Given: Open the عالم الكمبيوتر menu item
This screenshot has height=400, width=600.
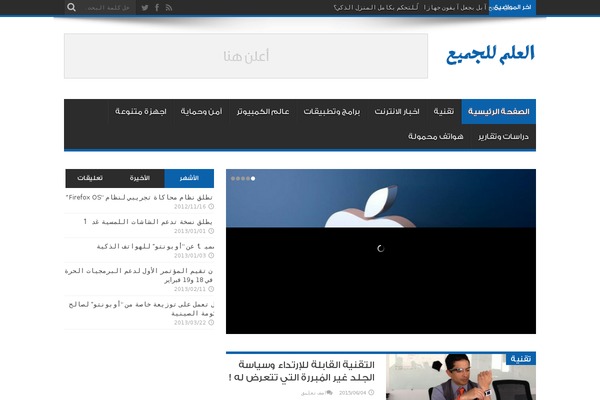Looking at the screenshot, I should point(263,111).
